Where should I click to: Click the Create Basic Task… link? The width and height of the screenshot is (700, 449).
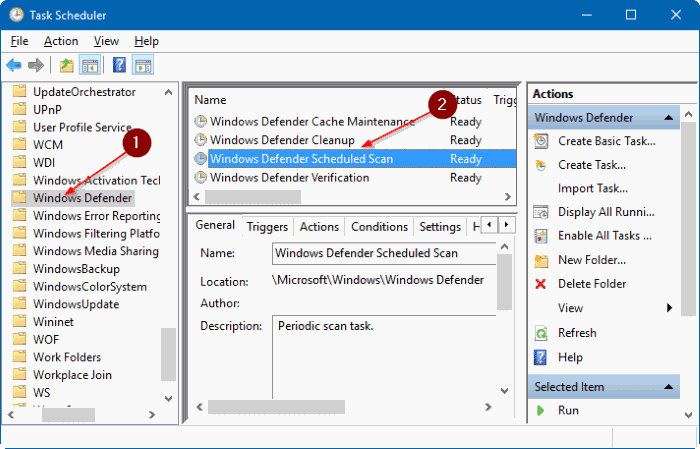coord(607,141)
